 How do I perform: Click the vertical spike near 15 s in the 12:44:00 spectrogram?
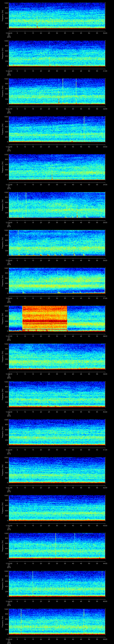[33, 584]
